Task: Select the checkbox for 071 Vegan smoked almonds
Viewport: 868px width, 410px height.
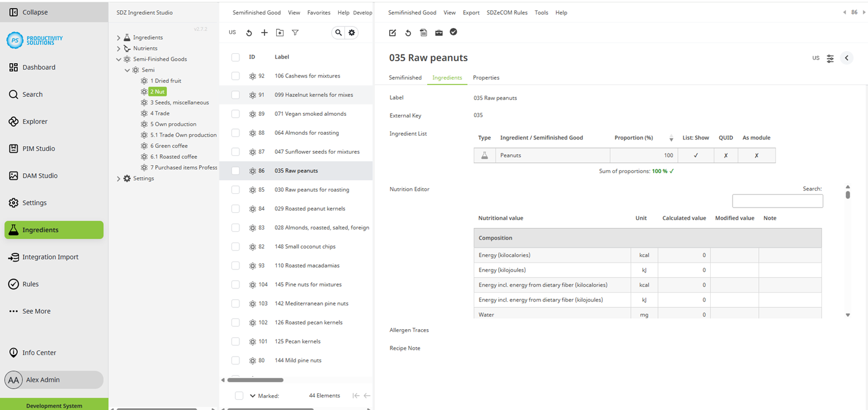Action: pyautogui.click(x=235, y=114)
